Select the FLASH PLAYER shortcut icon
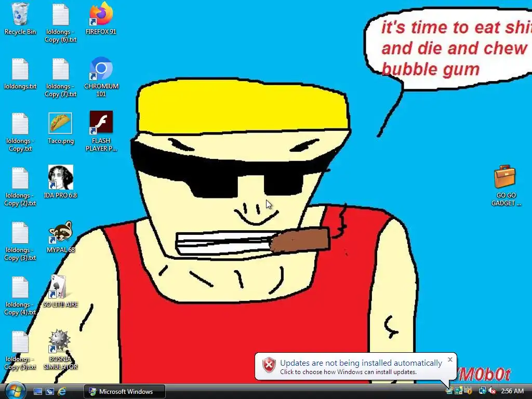 (101, 131)
